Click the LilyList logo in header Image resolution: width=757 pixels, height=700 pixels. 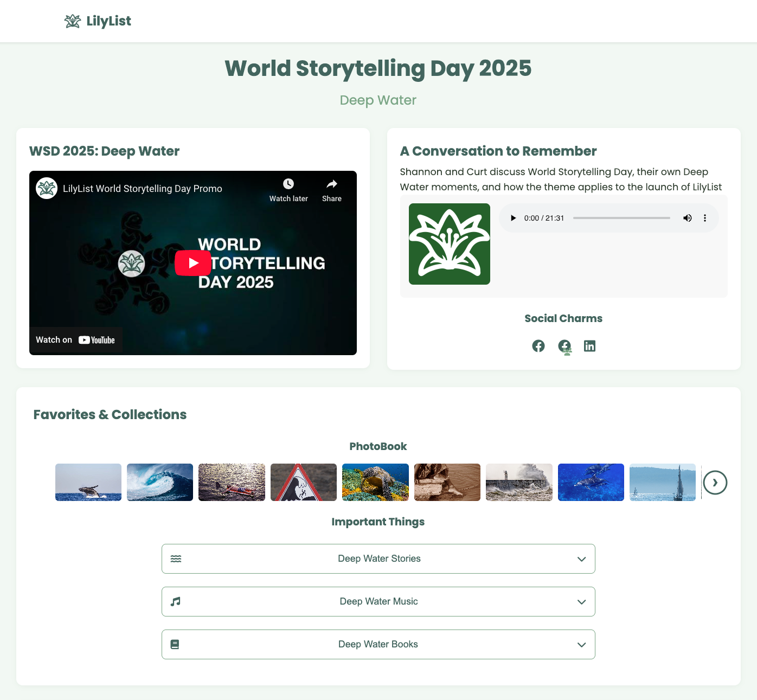click(98, 21)
